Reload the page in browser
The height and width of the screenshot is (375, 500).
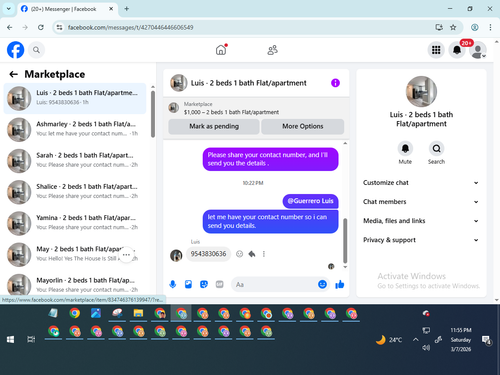point(41,27)
